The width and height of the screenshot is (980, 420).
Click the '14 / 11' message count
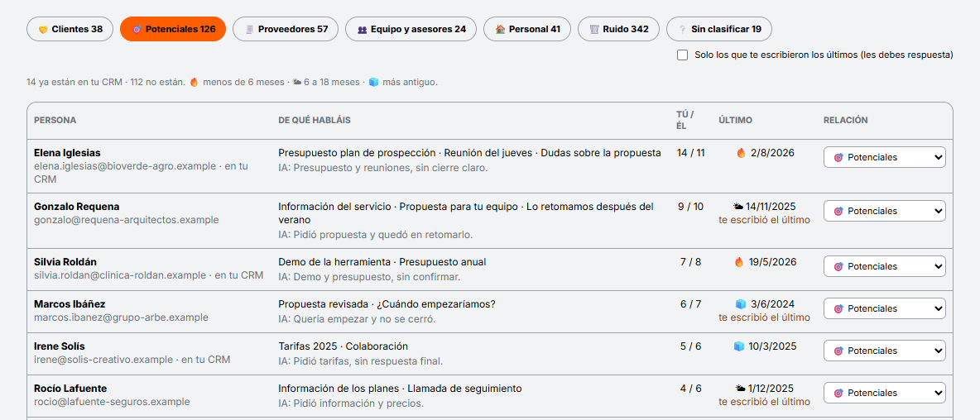click(690, 153)
